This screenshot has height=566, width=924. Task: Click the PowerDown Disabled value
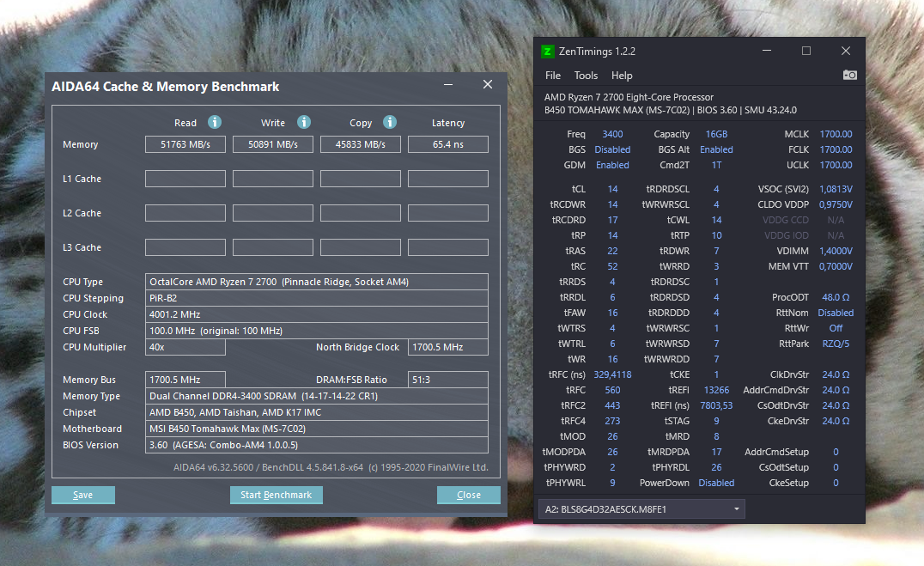(x=716, y=483)
